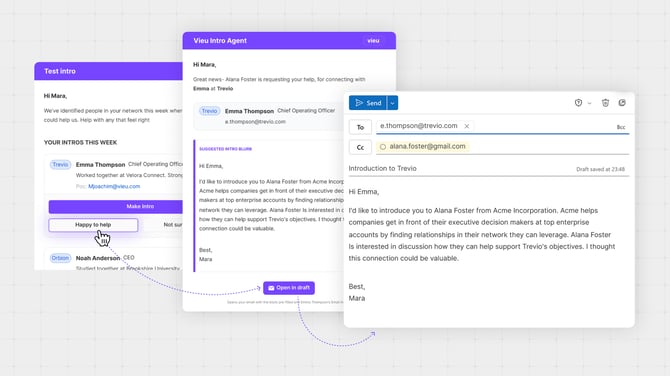Select Noah Anderson name
The width and height of the screenshot is (670, 376).
98,258
